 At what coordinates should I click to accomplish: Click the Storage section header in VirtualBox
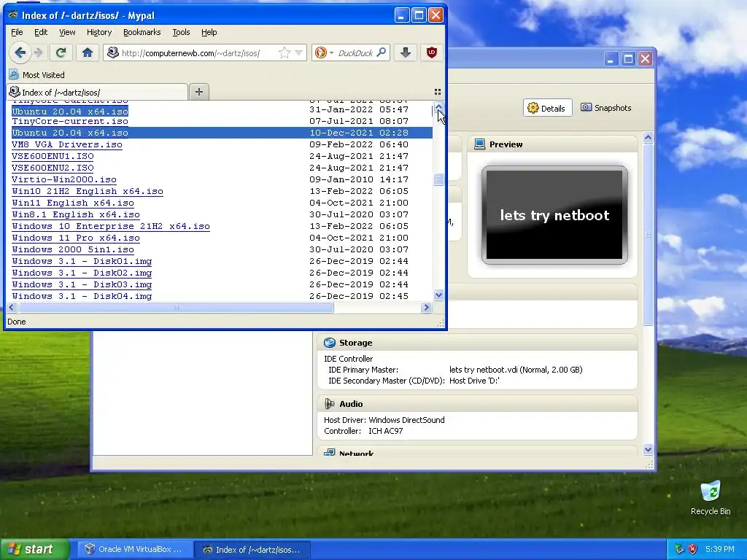pos(477,343)
